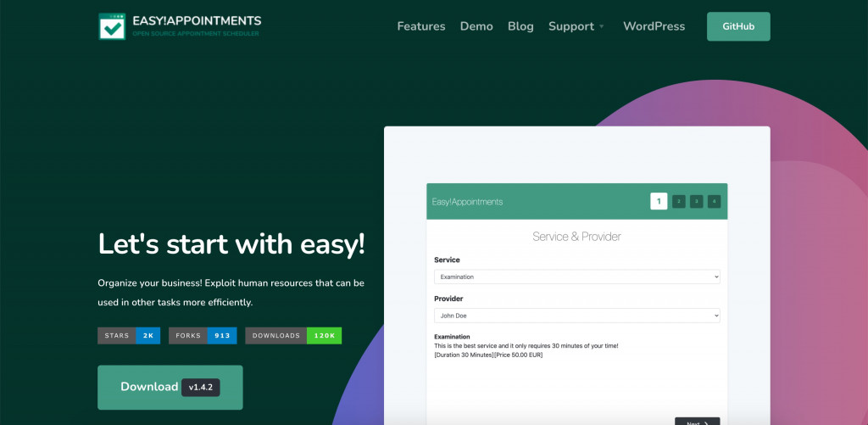This screenshot has width=868, height=425.
Task: Click the v1.4.2 version badge
Action: coord(200,388)
